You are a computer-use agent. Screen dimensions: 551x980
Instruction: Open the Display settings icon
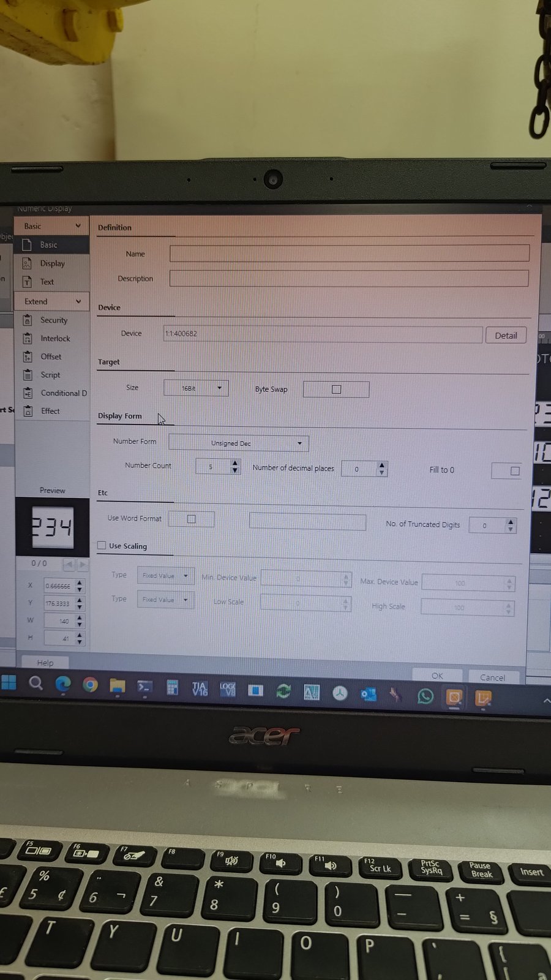point(27,263)
